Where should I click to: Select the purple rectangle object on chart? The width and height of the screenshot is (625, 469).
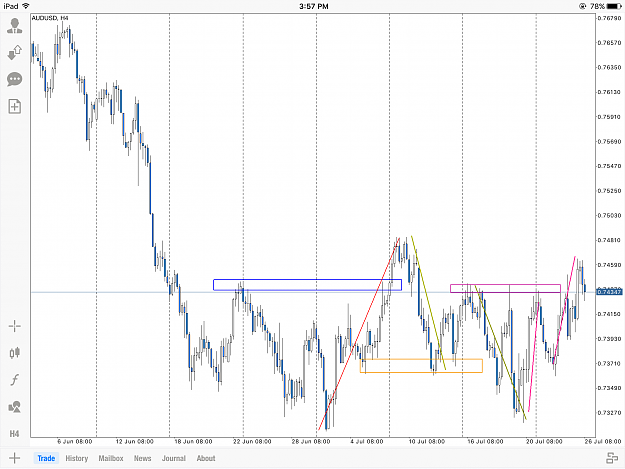pyautogui.click(x=505, y=288)
